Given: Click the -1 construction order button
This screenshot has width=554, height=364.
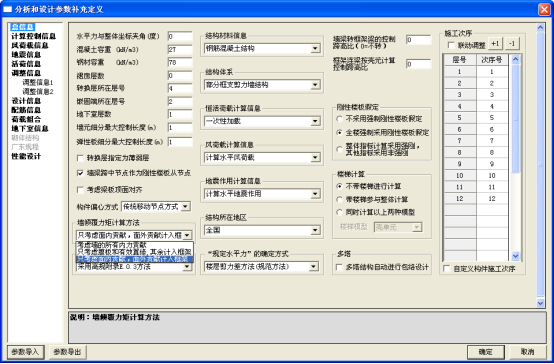Looking at the screenshot, I should pyautogui.click(x=512, y=44).
